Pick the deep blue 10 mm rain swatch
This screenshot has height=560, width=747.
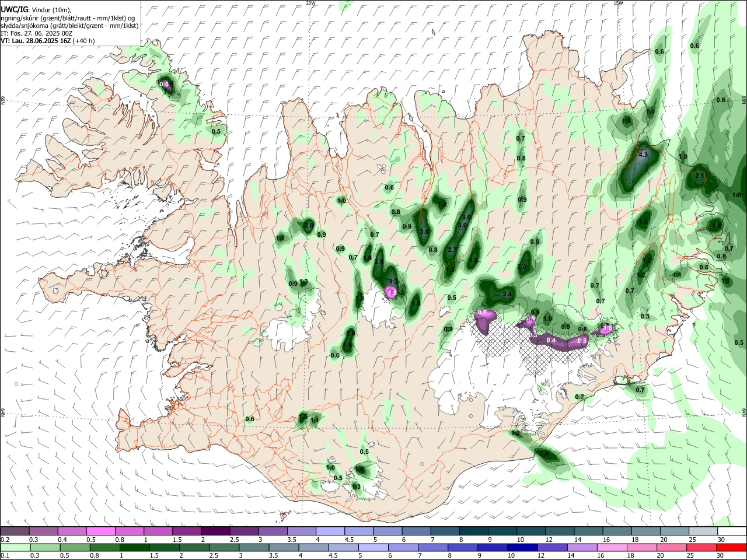click(522, 547)
